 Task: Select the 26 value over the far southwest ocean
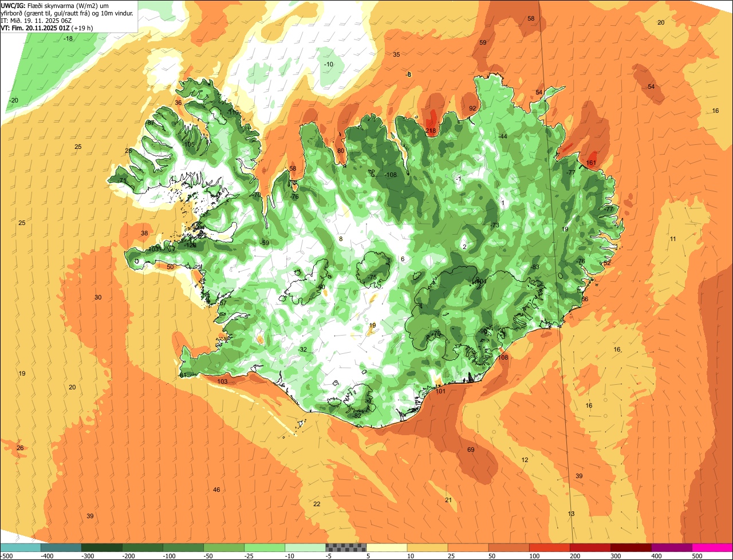pos(20,448)
